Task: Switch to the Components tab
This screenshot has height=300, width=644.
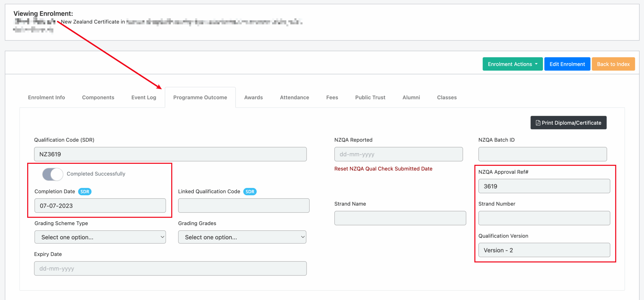Action: pos(98,97)
